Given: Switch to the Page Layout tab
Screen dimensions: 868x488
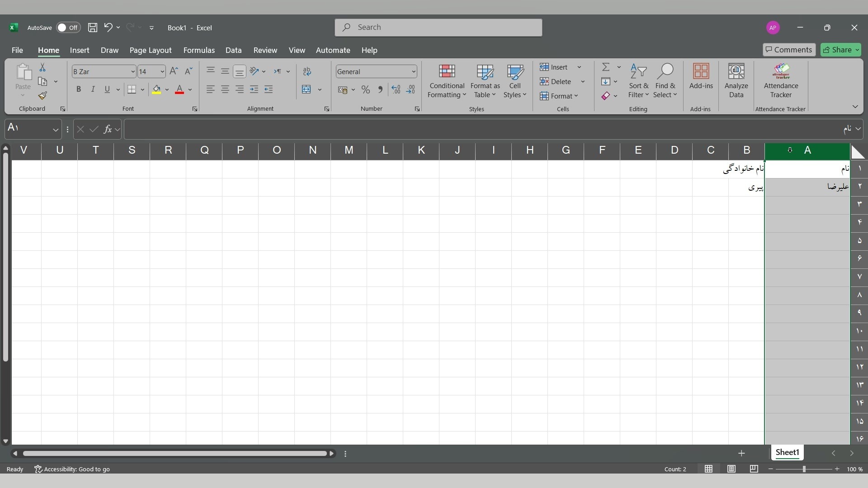Looking at the screenshot, I should pos(151,50).
